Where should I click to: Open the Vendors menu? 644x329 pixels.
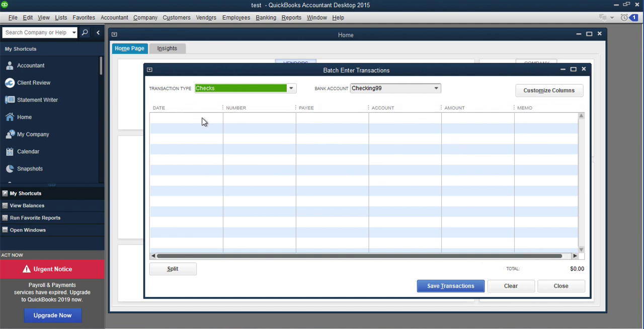pos(206,18)
